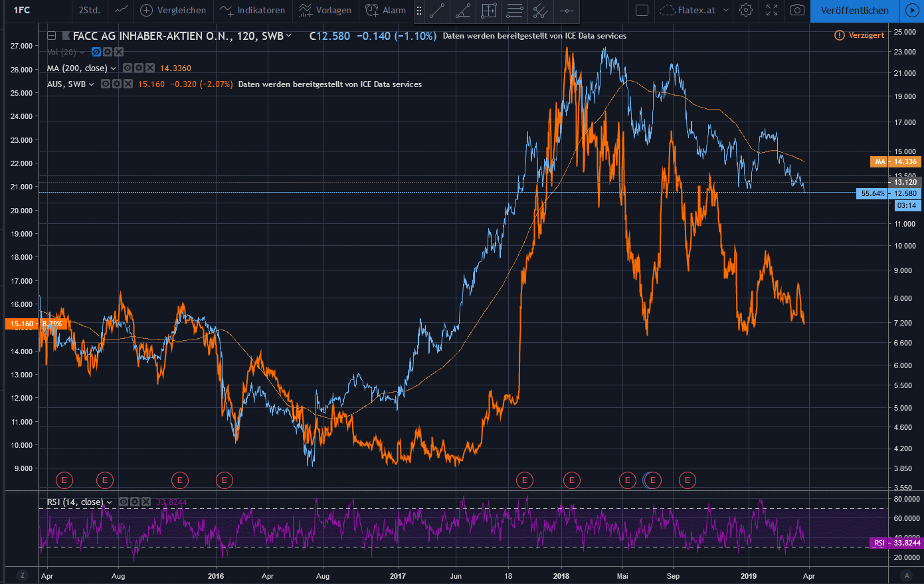Open the Indikatoren menu

[x=252, y=10]
